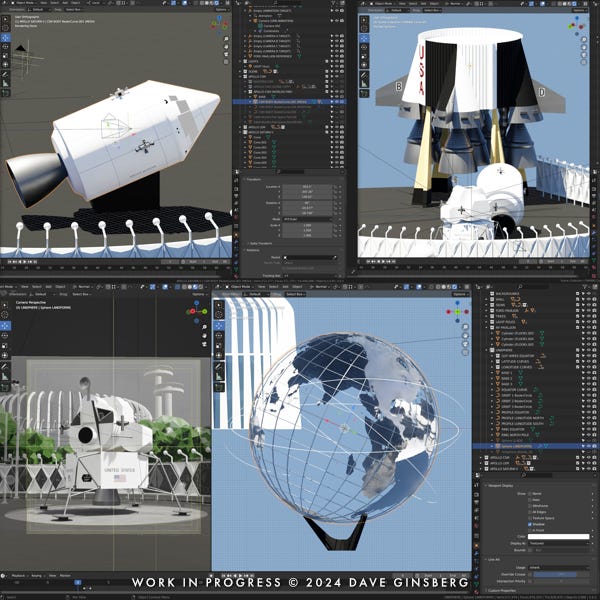Select the highlighted Sphere LANDFORMS outliner row
This screenshot has height=600, width=600.
pos(536,446)
